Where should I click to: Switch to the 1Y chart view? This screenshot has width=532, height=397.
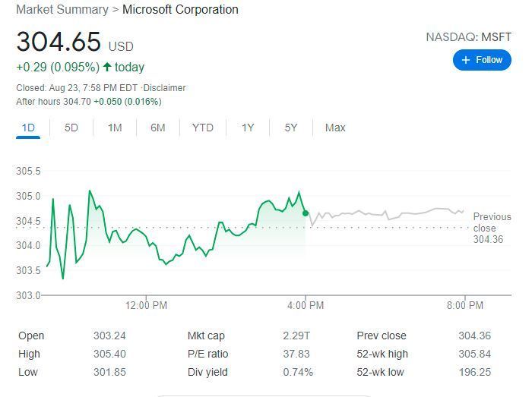coord(248,128)
